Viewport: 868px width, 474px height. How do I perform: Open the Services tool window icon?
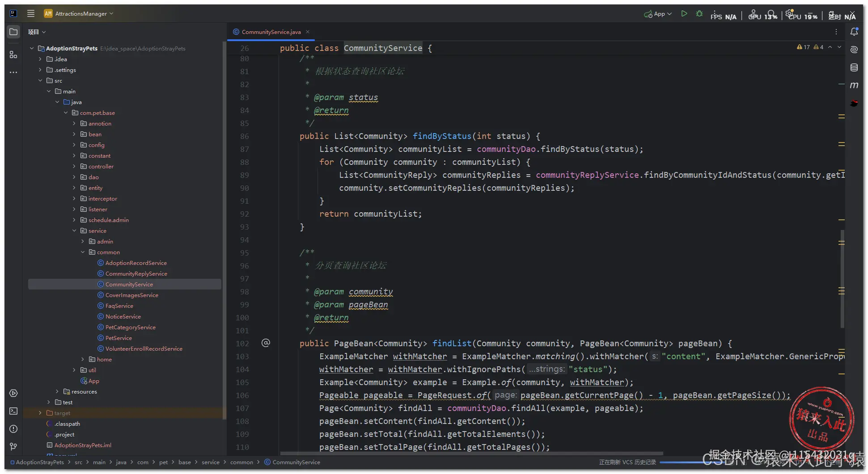click(x=13, y=393)
